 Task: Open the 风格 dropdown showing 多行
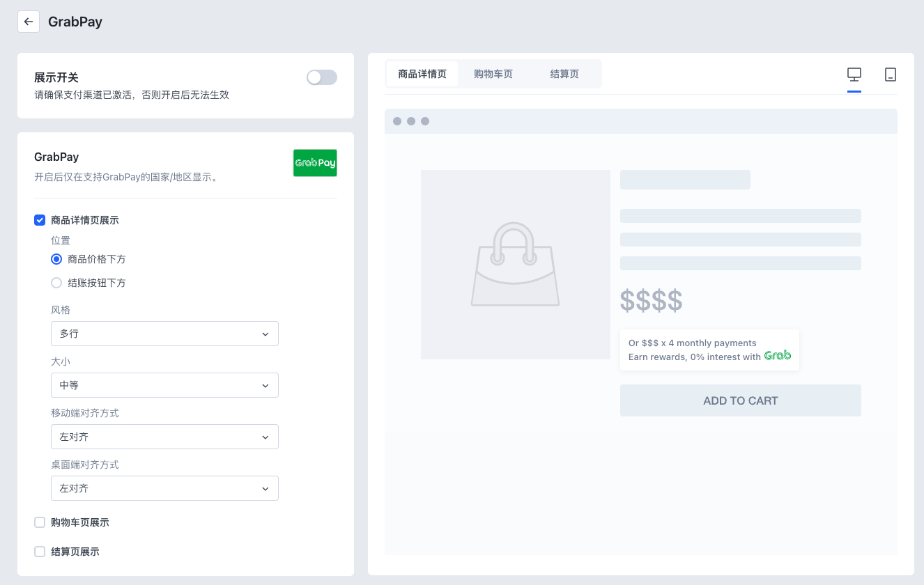(164, 334)
